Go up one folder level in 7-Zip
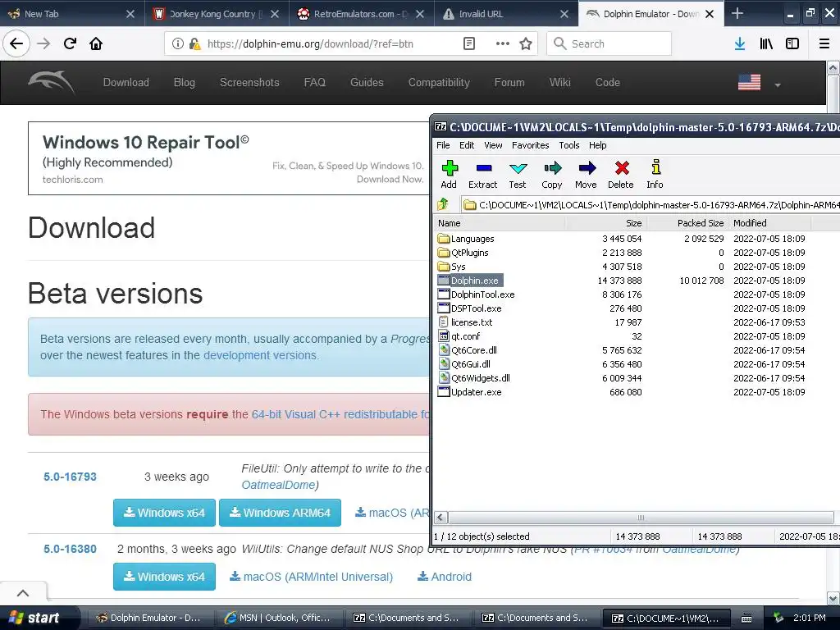840x630 pixels. point(443,204)
